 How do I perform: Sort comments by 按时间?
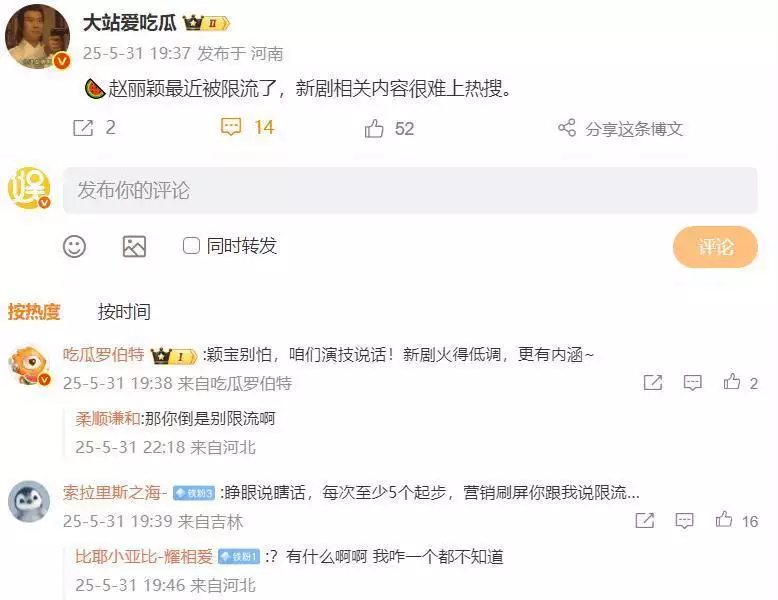[124, 312]
